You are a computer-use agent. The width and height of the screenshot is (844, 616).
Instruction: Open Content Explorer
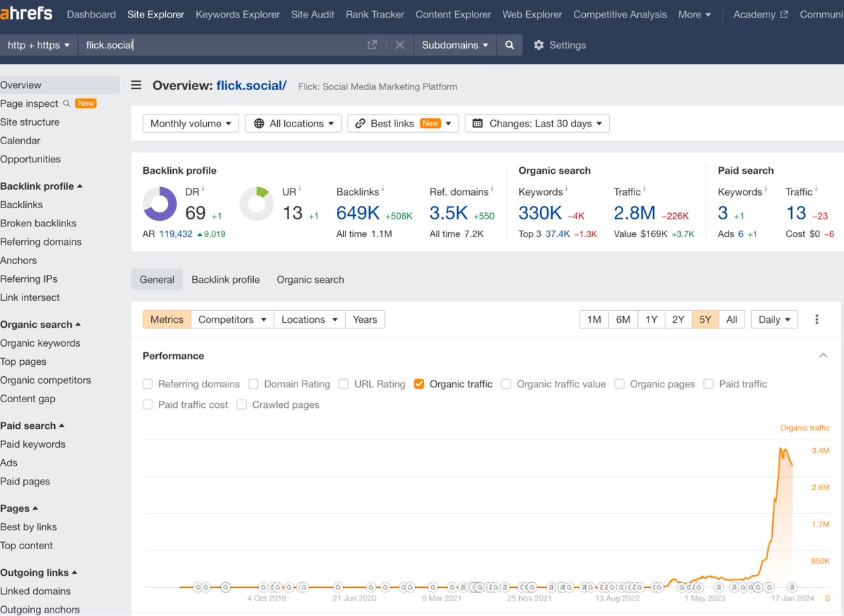[x=454, y=14]
